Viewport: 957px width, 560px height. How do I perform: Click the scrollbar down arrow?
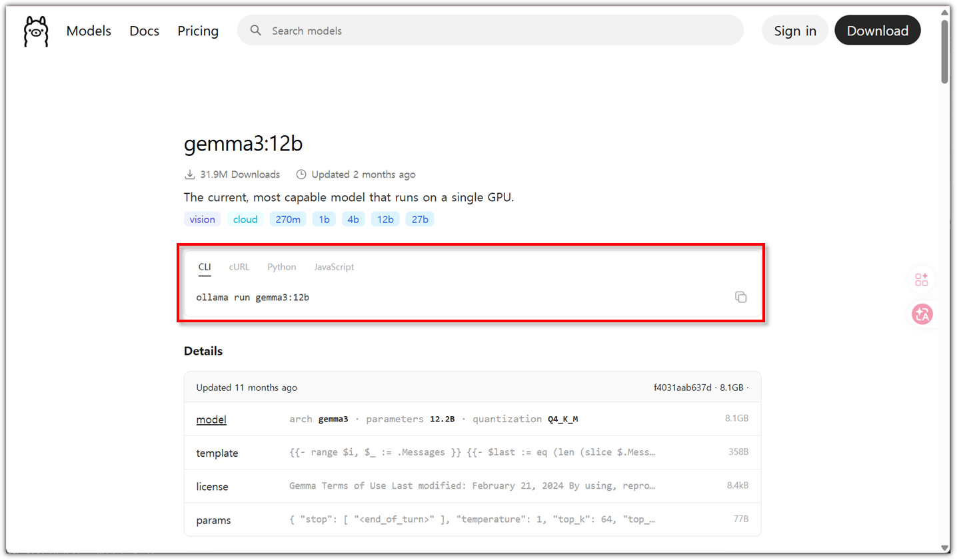(x=945, y=547)
